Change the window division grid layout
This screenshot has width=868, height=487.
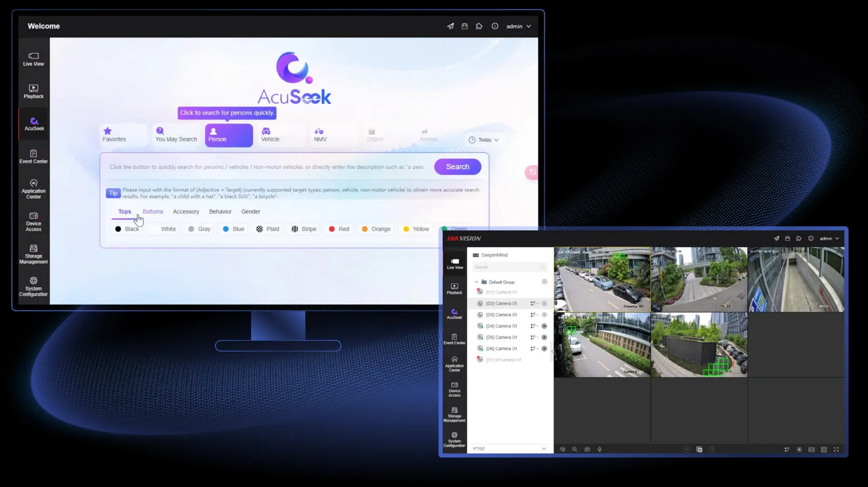[824, 449]
